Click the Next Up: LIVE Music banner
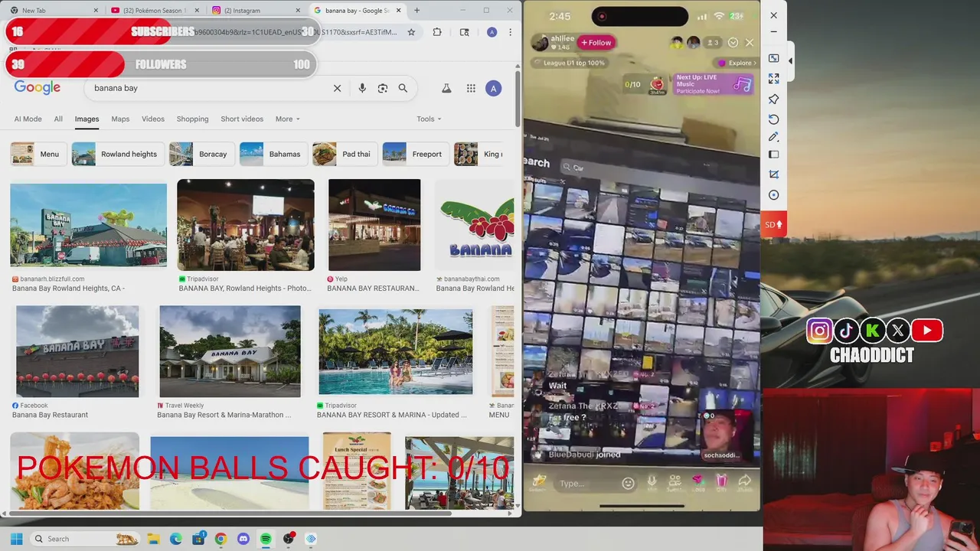 (x=712, y=84)
